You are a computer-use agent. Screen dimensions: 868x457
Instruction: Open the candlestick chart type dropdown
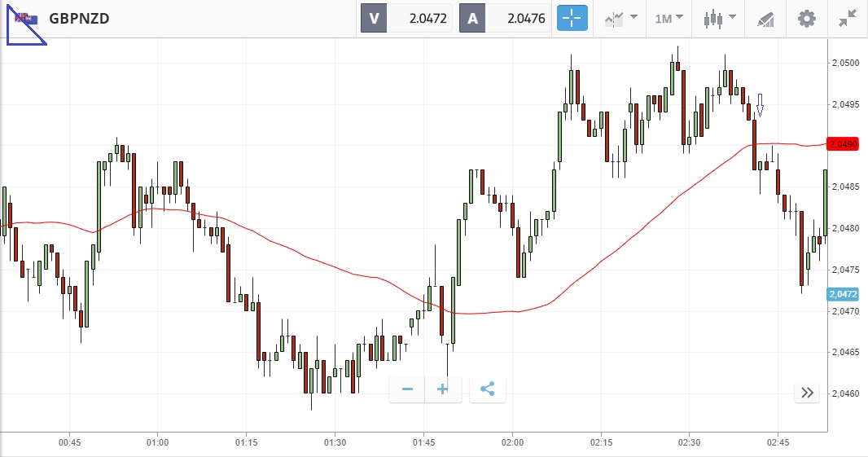click(721, 18)
